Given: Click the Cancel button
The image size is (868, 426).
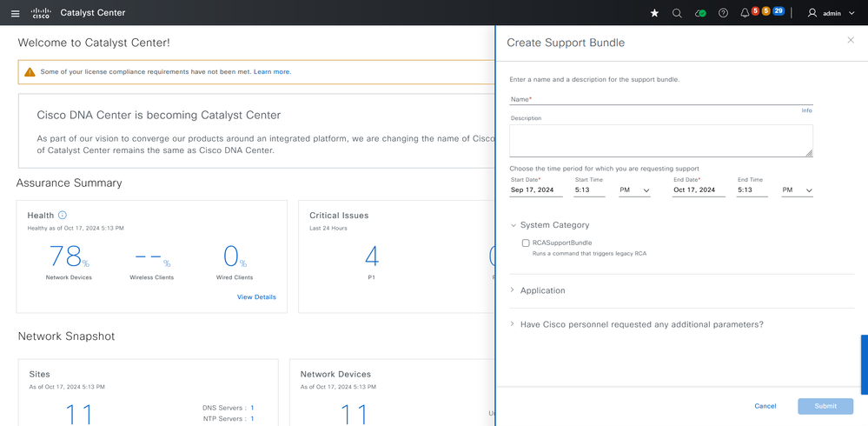Looking at the screenshot, I should point(765,406).
